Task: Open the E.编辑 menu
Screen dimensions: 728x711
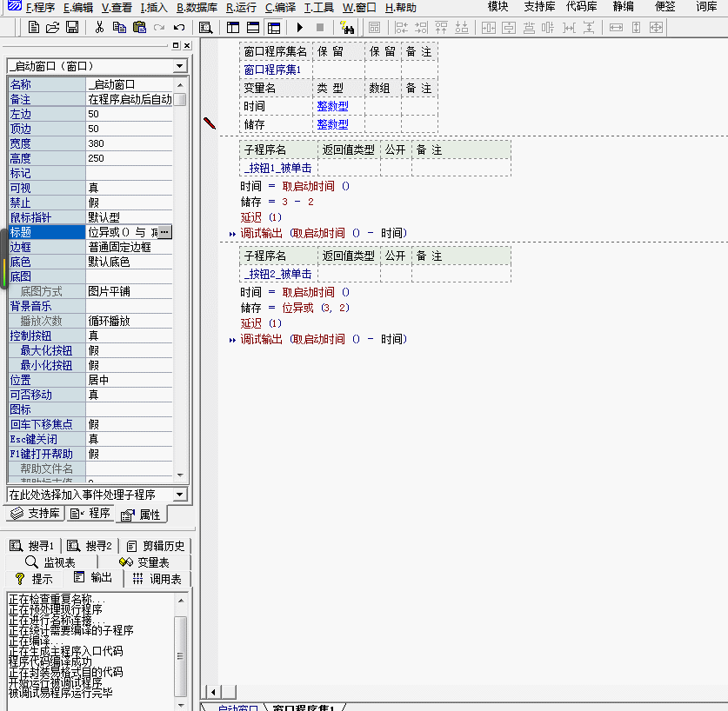Action: tap(78, 8)
